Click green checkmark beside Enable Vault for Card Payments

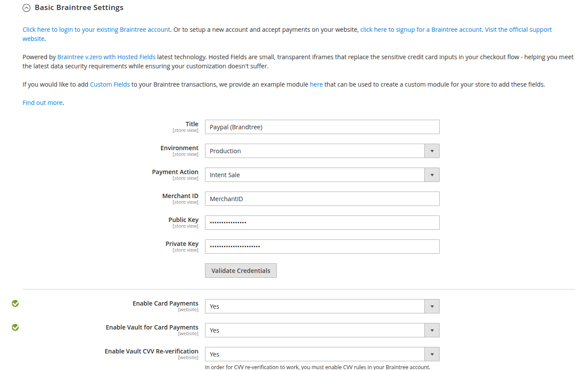[15, 327]
